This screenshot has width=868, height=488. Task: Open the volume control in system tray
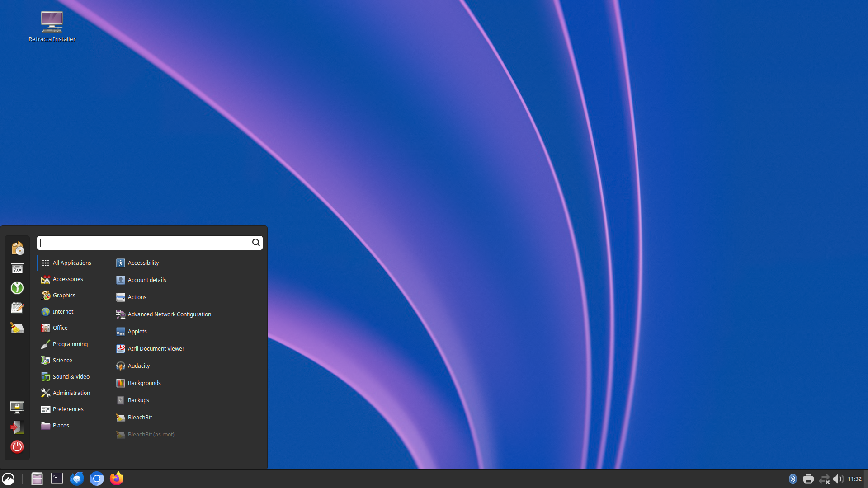tap(838, 479)
